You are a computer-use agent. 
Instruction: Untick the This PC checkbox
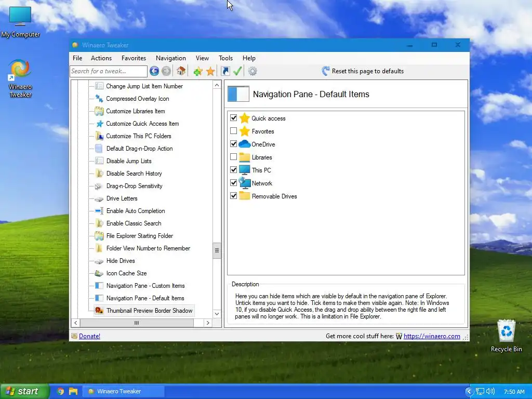[x=233, y=170]
